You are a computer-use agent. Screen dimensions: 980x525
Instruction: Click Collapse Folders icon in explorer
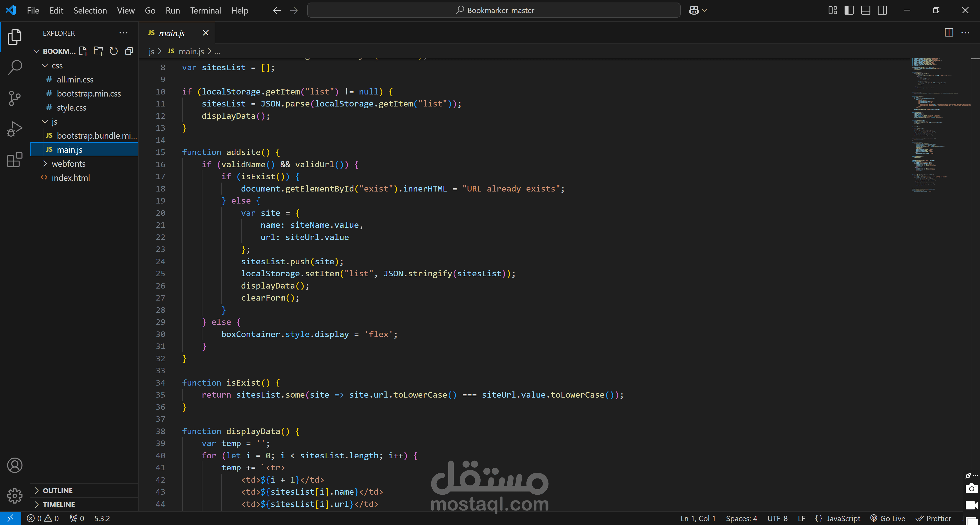pos(129,51)
